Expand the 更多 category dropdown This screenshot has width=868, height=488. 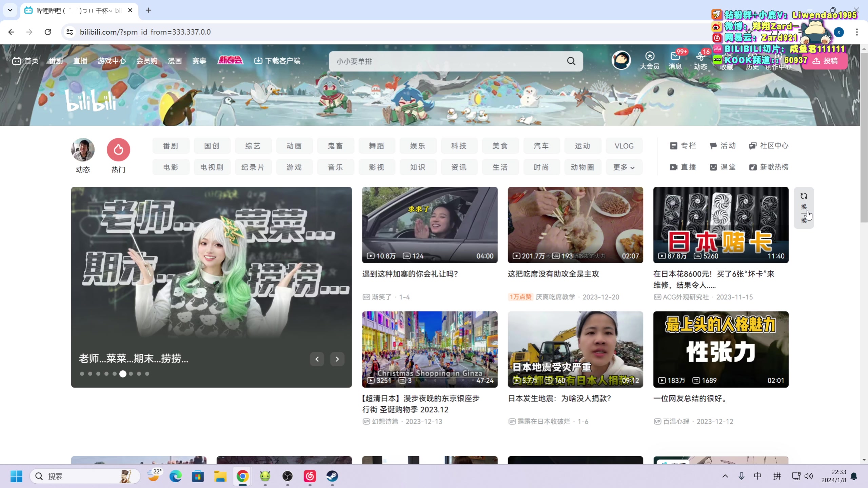pos(624,167)
